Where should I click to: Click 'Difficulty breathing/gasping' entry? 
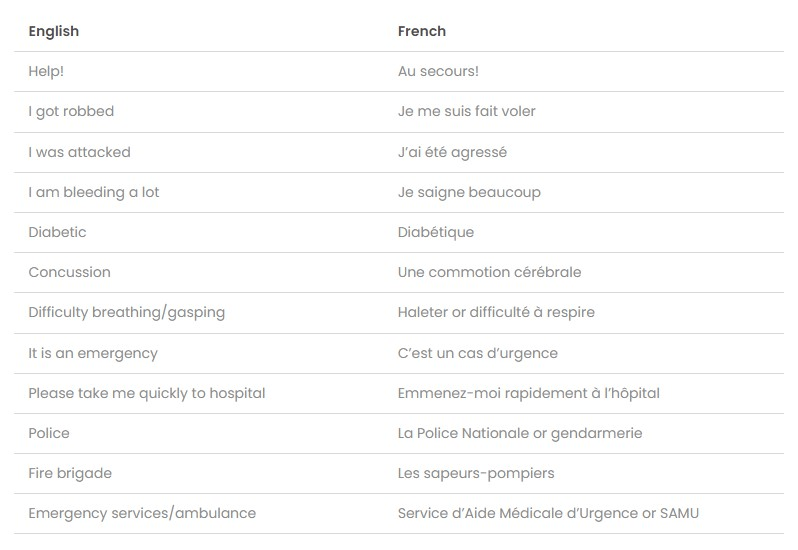coord(127,312)
